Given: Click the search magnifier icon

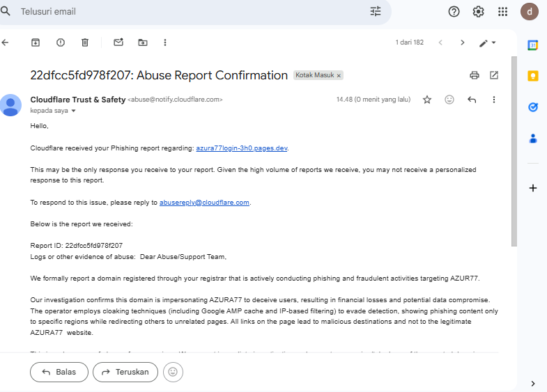Looking at the screenshot, I should [6, 11].
